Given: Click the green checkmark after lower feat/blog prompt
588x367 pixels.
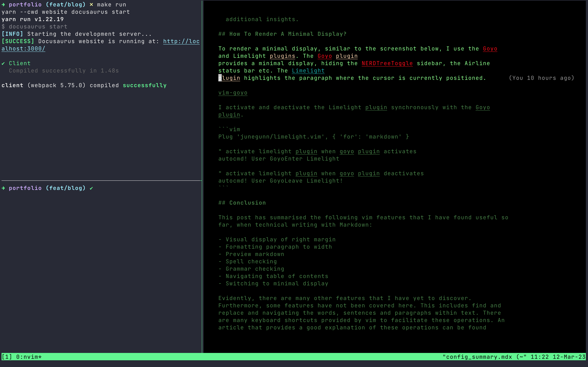Looking at the screenshot, I should [x=91, y=188].
